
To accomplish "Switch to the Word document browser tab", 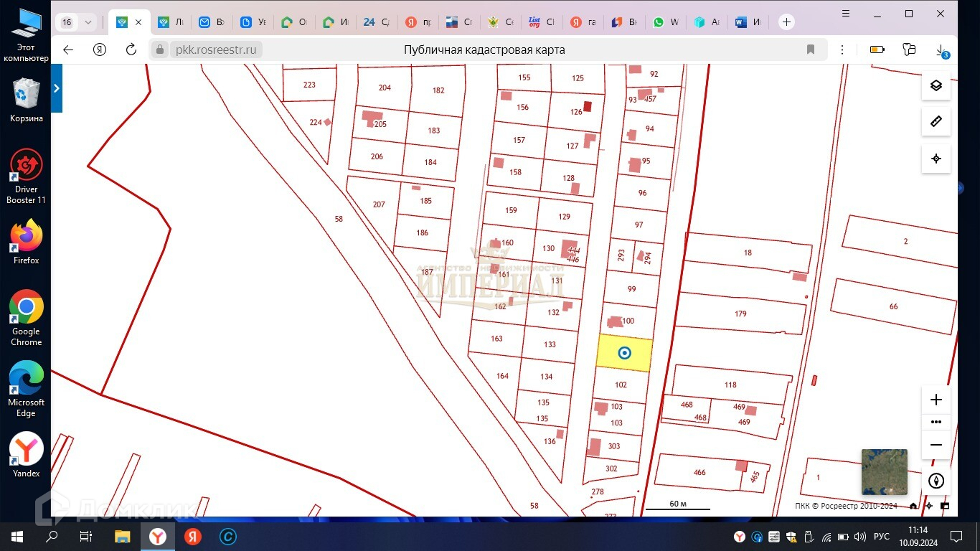I will coord(748,22).
